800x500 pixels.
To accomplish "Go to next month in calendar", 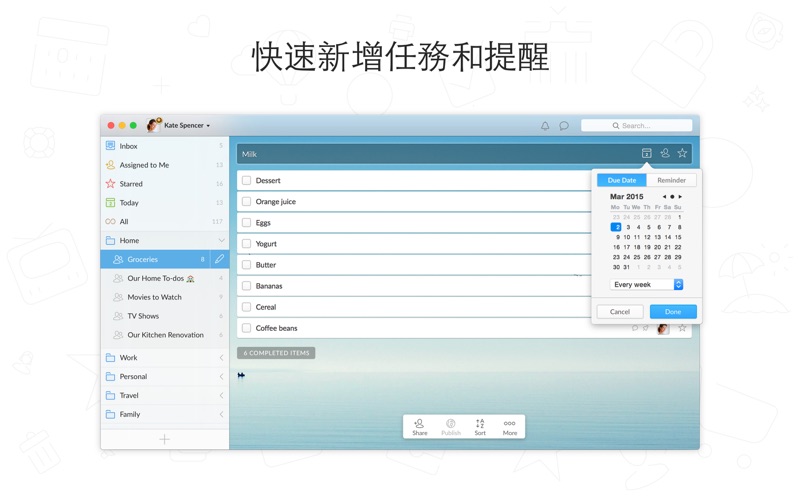I will (x=680, y=196).
